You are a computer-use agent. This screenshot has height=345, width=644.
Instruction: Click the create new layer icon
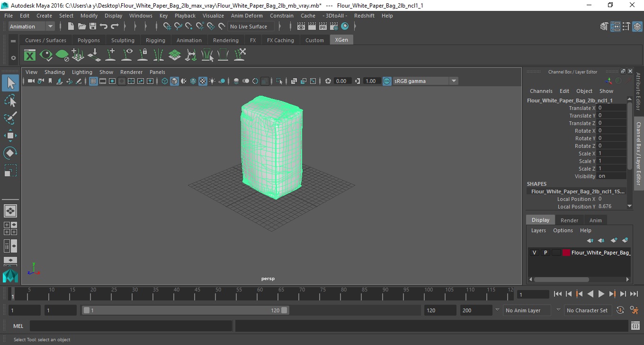(x=614, y=240)
